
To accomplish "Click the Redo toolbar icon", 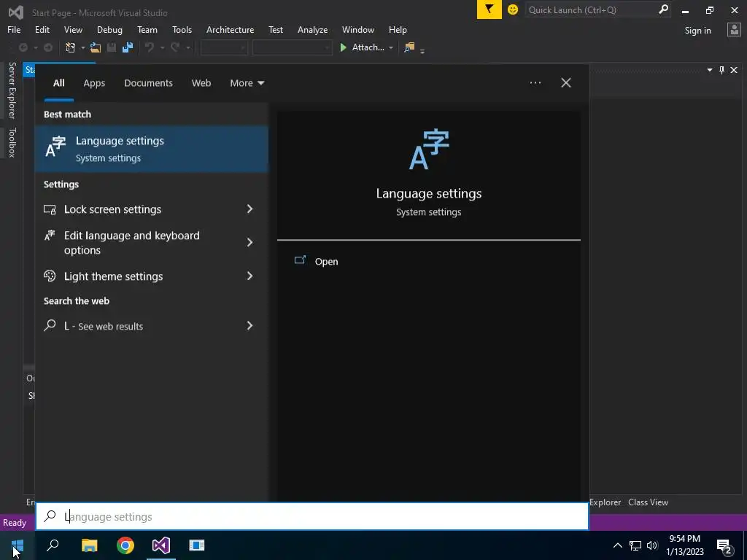I will [176, 47].
